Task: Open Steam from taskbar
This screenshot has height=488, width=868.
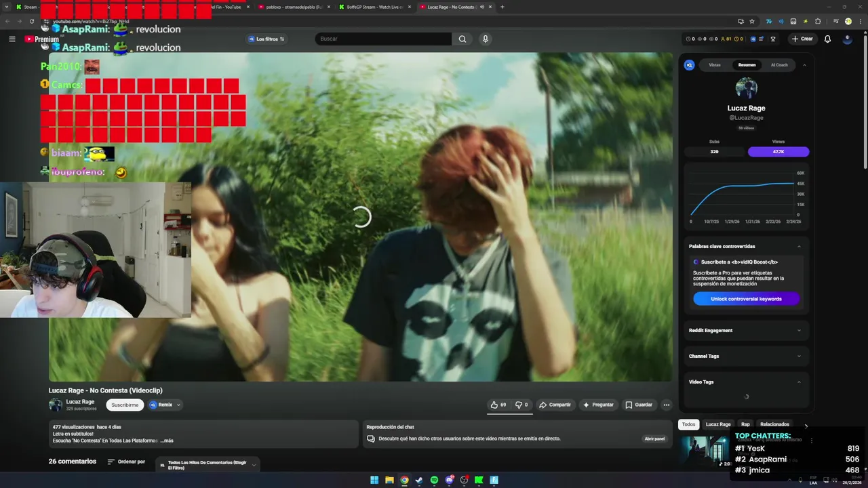Action: pos(419,480)
